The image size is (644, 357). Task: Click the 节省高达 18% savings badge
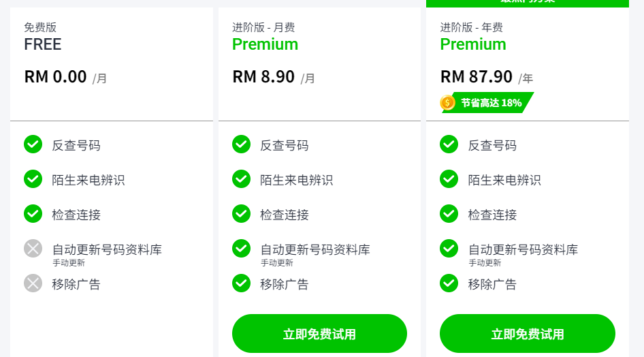pyautogui.click(x=491, y=103)
